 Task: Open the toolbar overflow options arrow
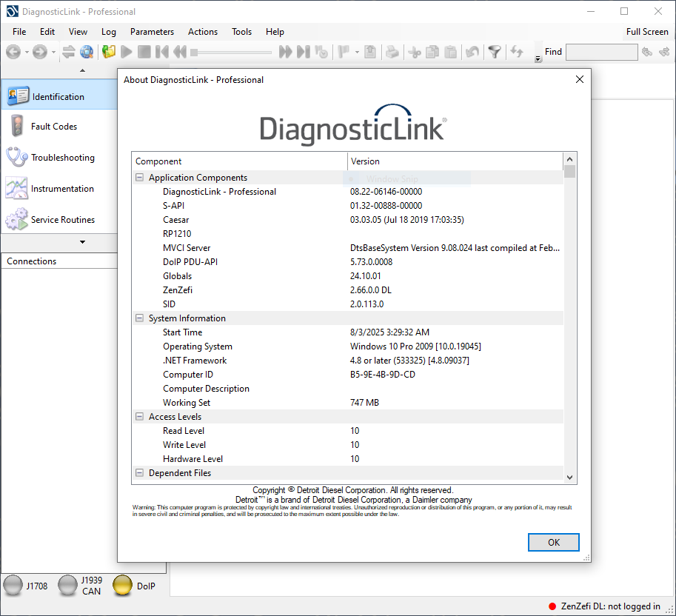click(x=538, y=59)
